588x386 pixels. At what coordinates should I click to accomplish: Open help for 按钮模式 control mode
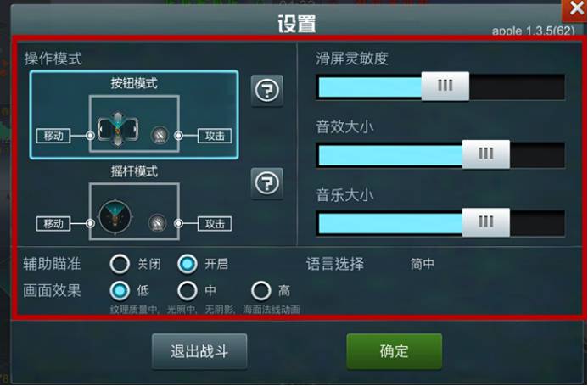(267, 91)
